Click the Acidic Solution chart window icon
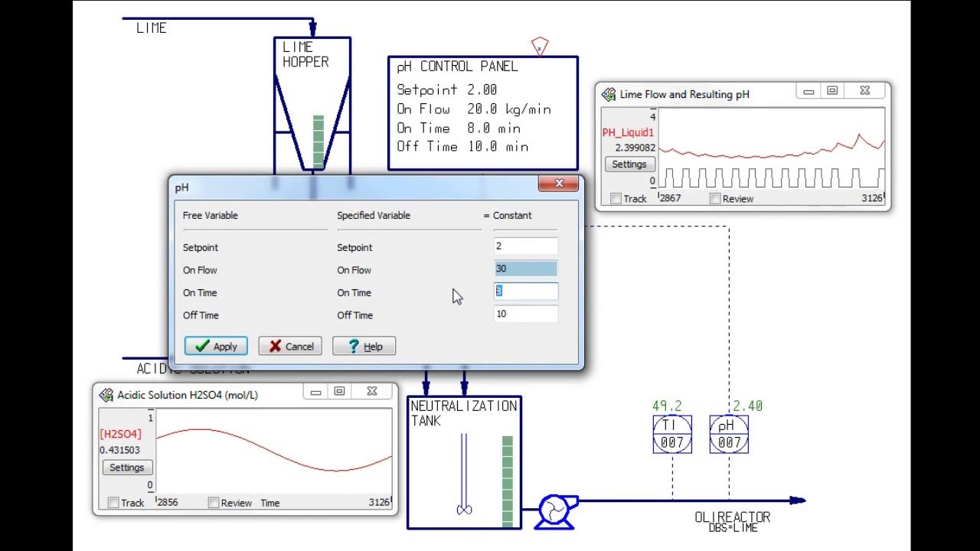980x551 pixels. 106,395
